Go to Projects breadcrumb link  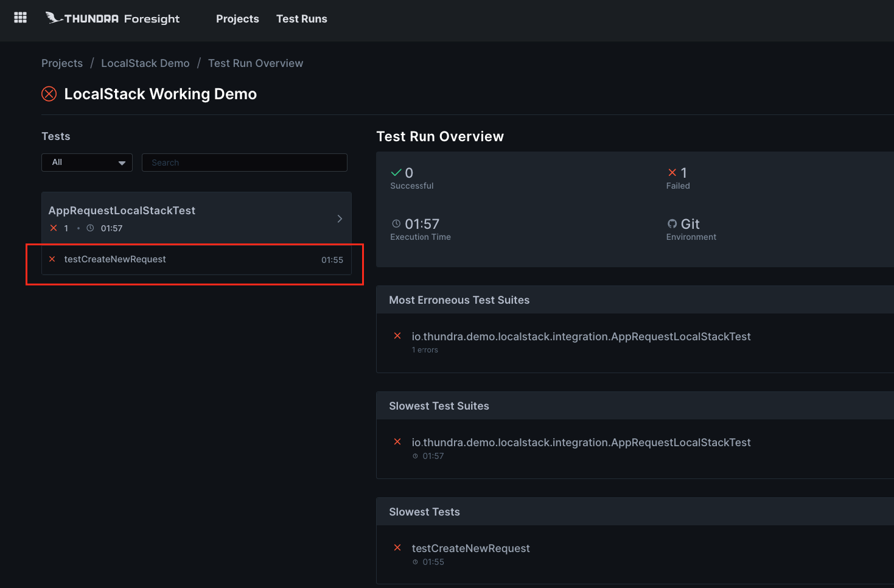pos(62,63)
